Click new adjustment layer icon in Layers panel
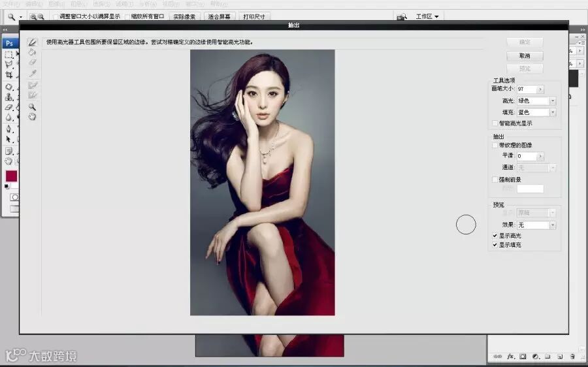The width and height of the screenshot is (588, 367). coord(536,356)
